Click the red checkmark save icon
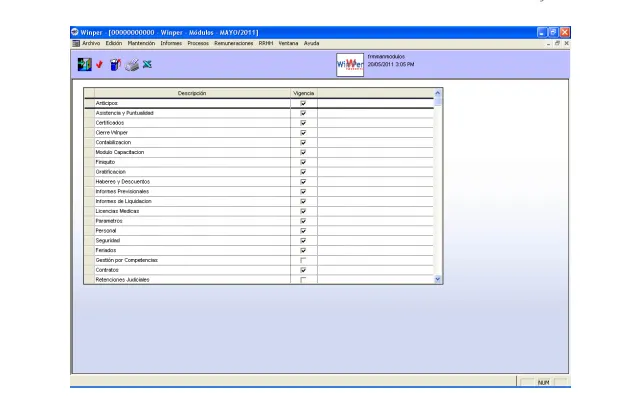 pos(100,64)
